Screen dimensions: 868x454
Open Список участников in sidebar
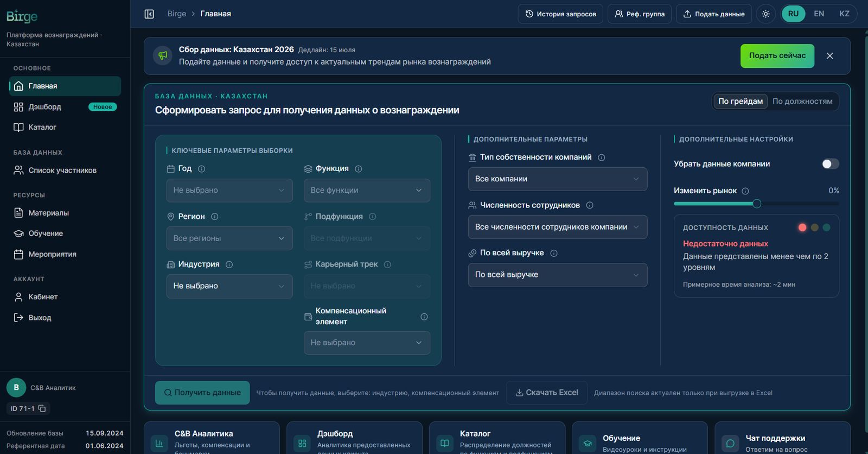coord(65,171)
